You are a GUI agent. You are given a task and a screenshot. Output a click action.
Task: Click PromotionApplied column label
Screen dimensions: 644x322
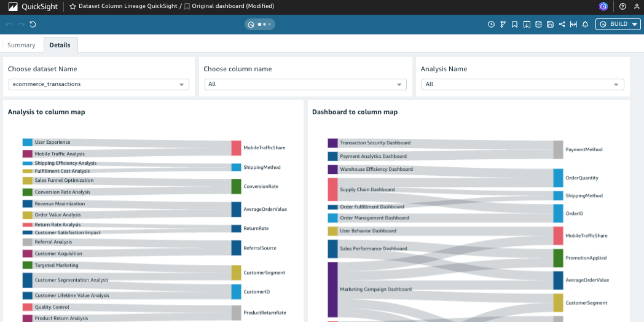point(586,258)
